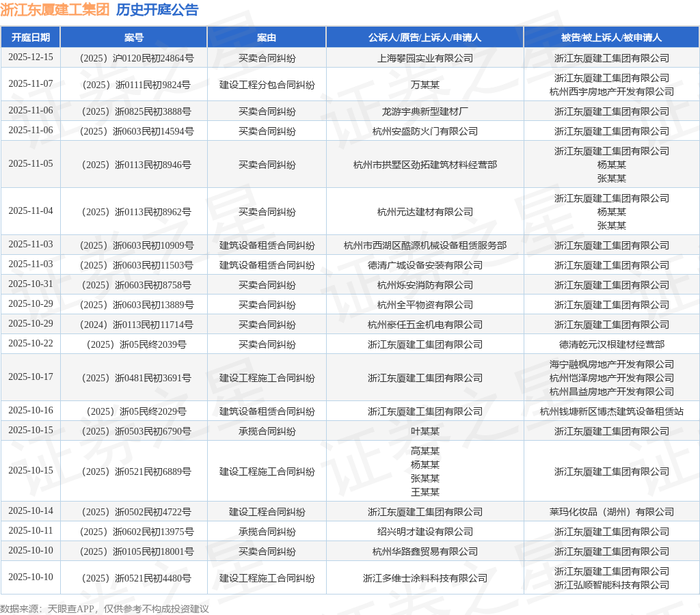700x615 pixels.
Task: Click the date 2025-10-22
Action: point(30,343)
